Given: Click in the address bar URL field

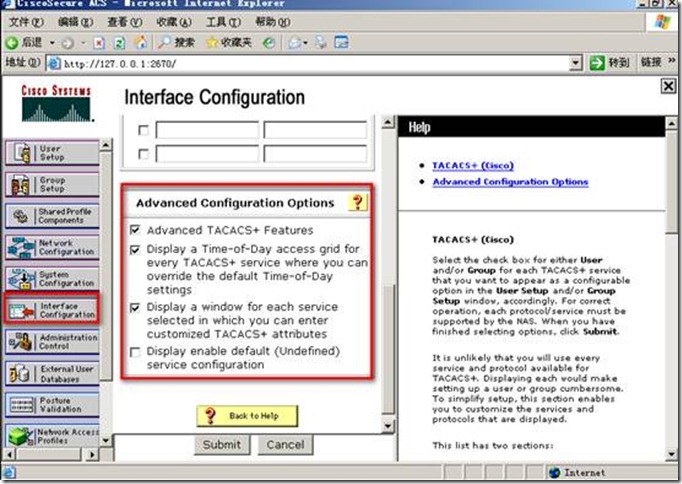Looking at the screenshot, I should point(307,63).
